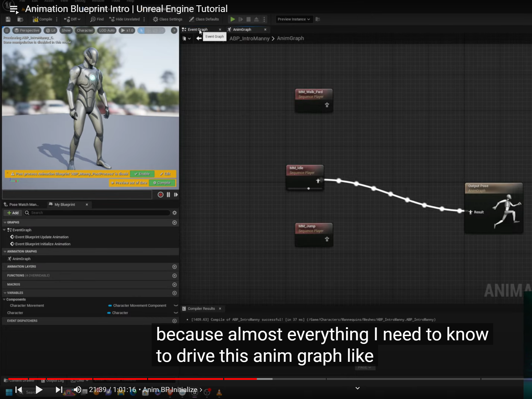The image size is (532, 399).
Task: Compile the animation blueprint from the toolbar
Action: 42,19
